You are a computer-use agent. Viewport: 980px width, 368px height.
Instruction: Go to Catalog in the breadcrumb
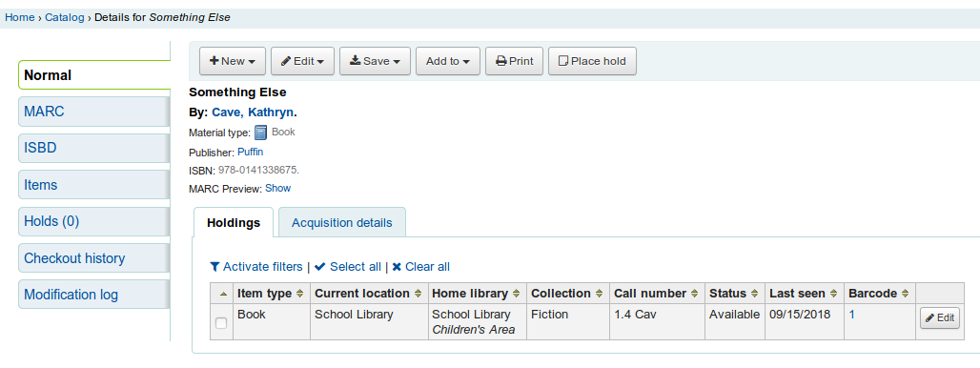tap(65, 17)
